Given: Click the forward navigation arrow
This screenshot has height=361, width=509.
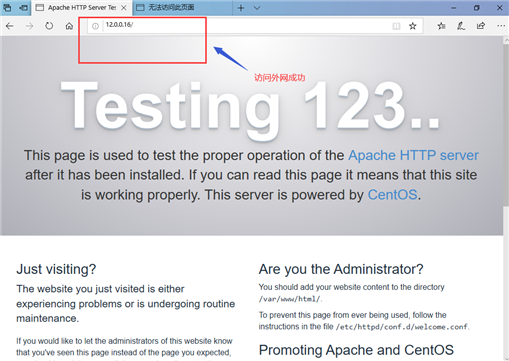Looking at the screenshot, I should [x=29, y=26].
